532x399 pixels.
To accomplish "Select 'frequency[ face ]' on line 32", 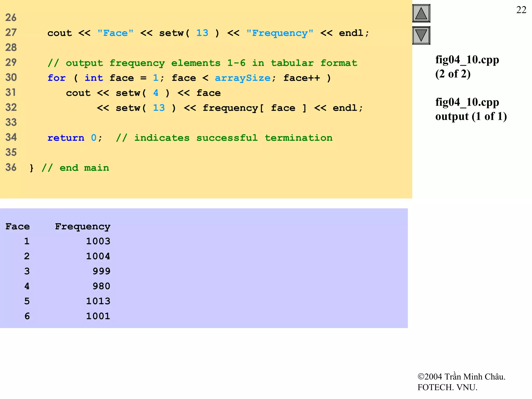I will 255,108.
